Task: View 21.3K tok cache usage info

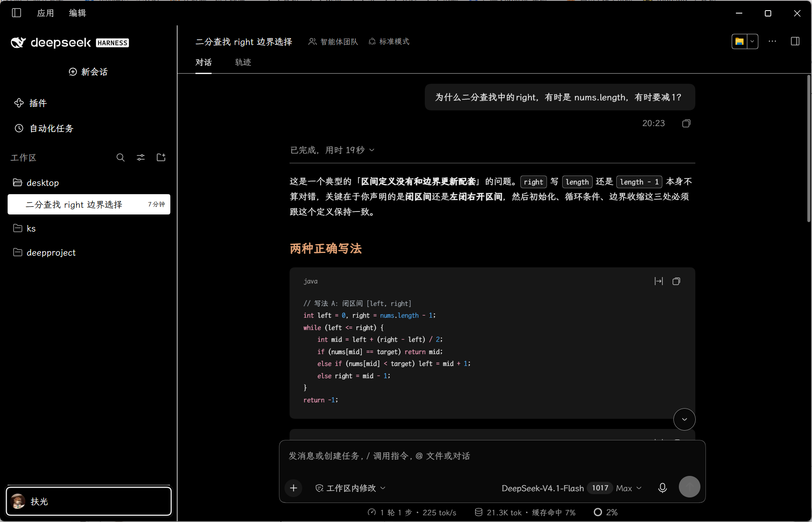Action: point(525,513)
